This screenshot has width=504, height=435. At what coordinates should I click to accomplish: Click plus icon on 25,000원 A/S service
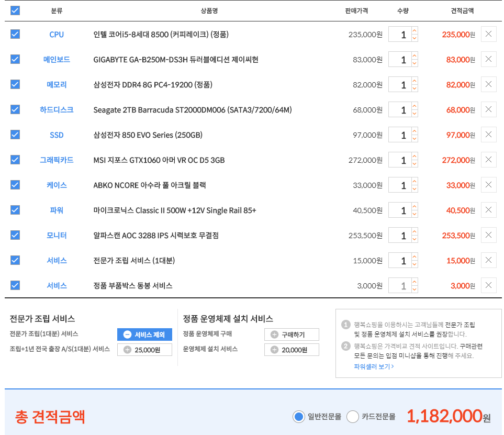coord(128,350)
